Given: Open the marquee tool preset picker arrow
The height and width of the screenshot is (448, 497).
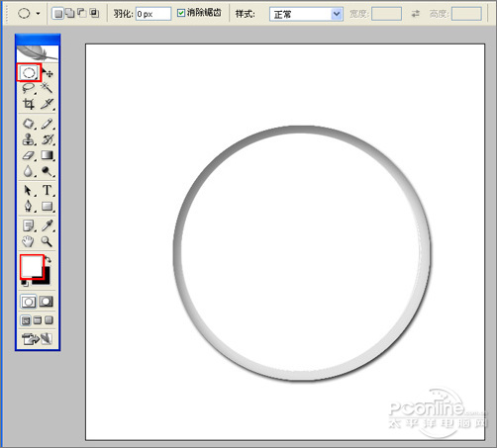Looking at the screenshot, I should pyautogui.click(x=39, y=14).
